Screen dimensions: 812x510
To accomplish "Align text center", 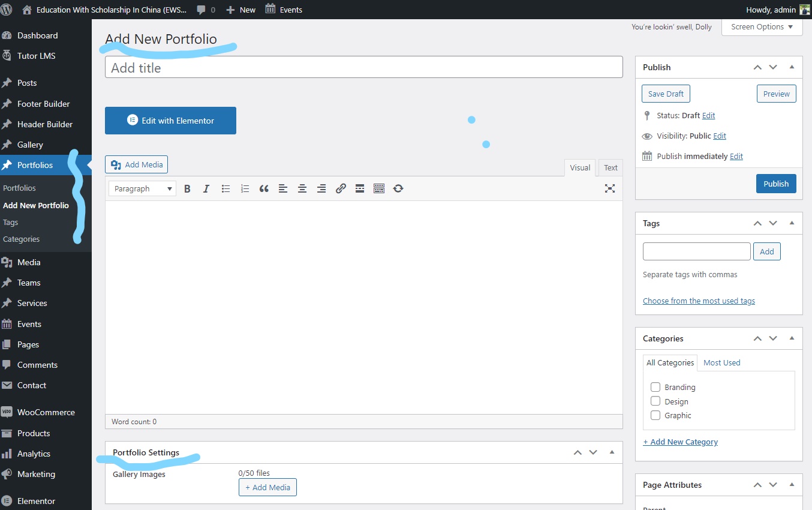I will coord(302,188).
